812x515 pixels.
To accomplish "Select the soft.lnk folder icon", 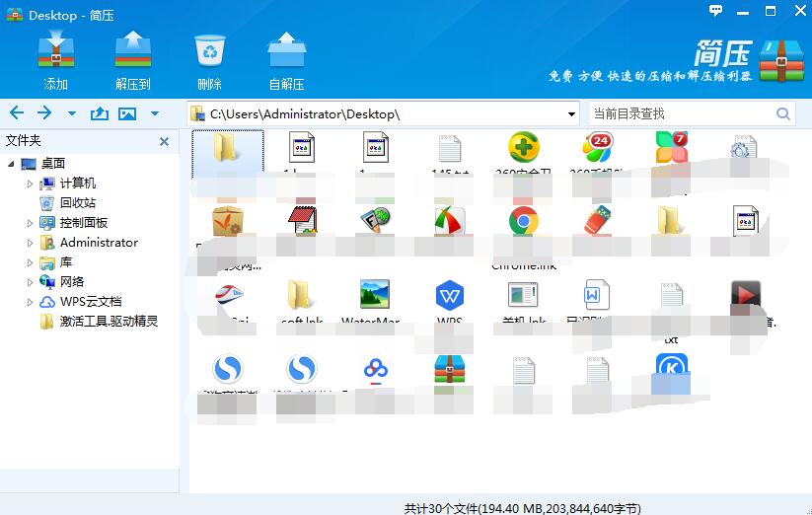I will point(301,295).
